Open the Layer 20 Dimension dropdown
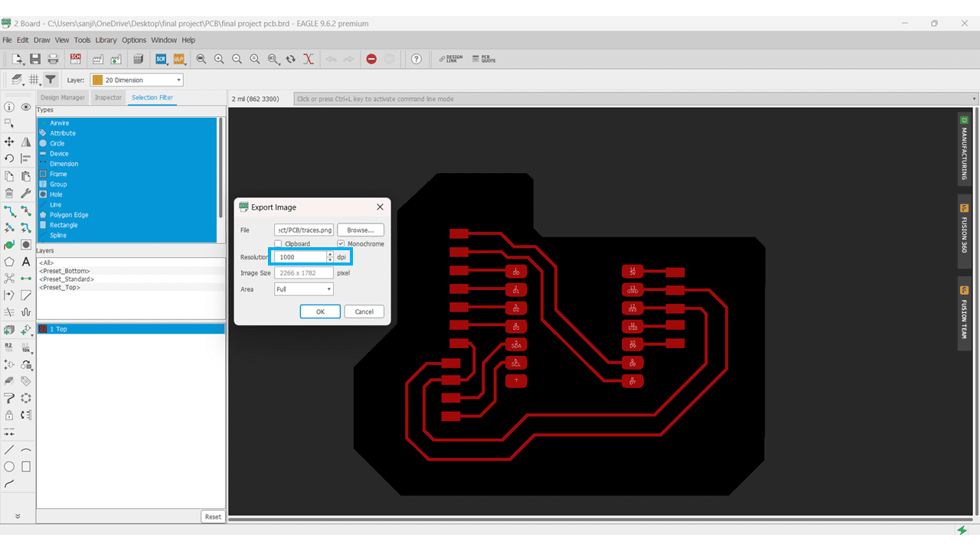 tap(137, 80)
